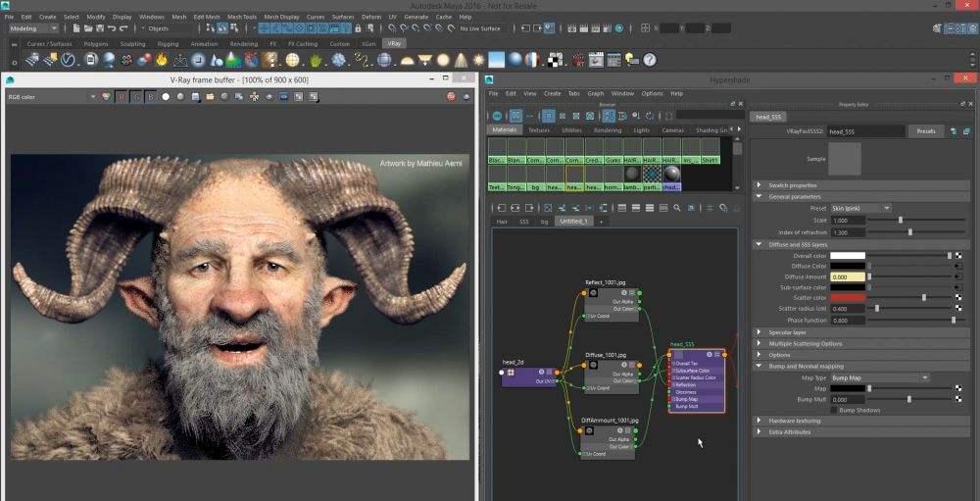The height and width of the screenshot is (501, 980).
Task: Open the RGB color channel dropdown
Action: [x=51, y=97]
